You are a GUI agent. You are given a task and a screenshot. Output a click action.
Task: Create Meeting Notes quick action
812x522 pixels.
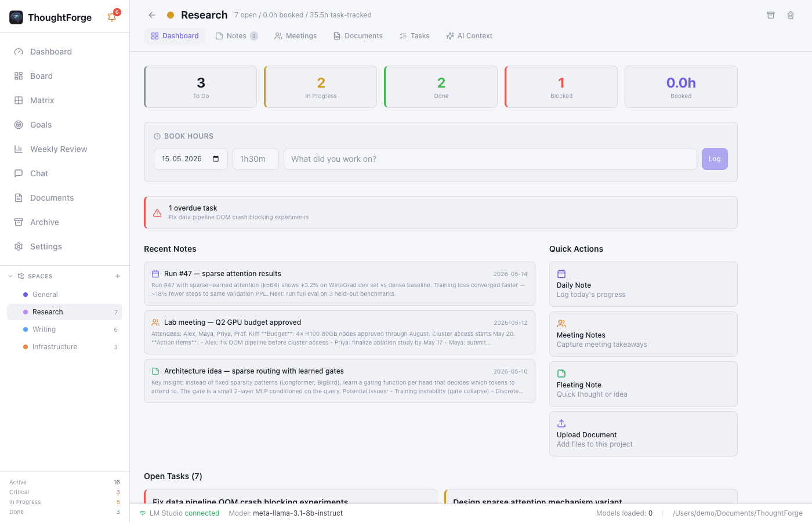643,334
